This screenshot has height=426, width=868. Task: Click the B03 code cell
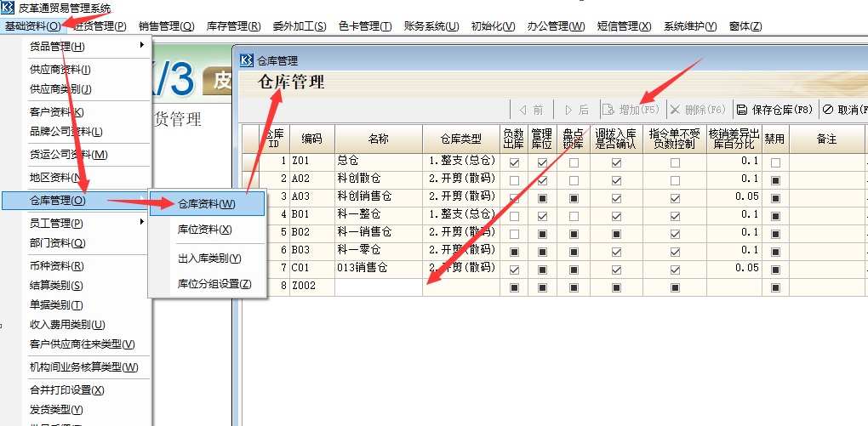click(311, 252)
